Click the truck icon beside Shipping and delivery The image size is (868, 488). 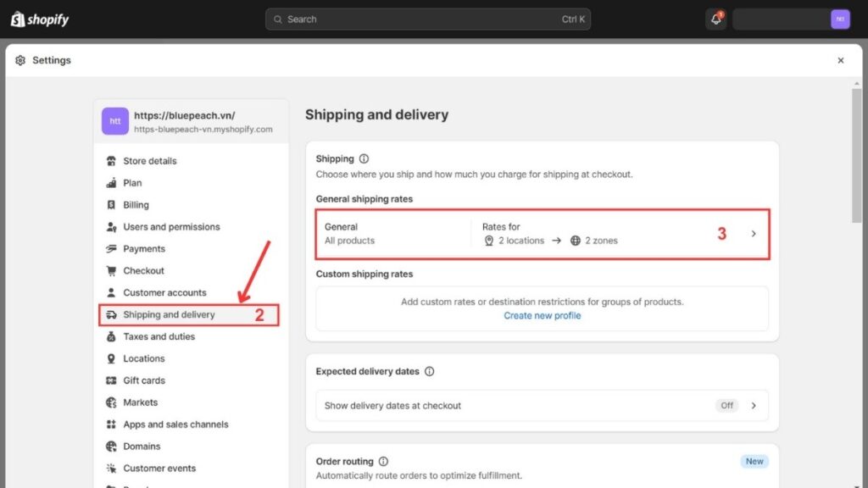112,314
